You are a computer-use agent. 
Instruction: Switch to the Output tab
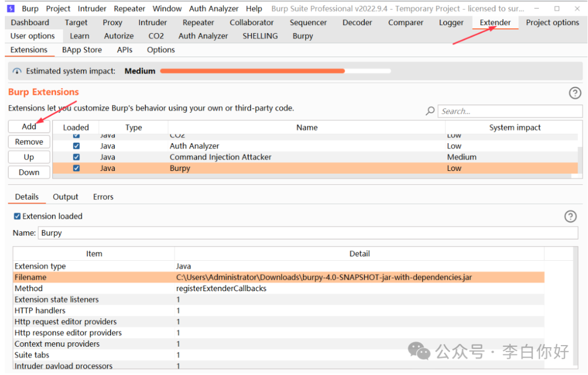[x=65, y=197]
